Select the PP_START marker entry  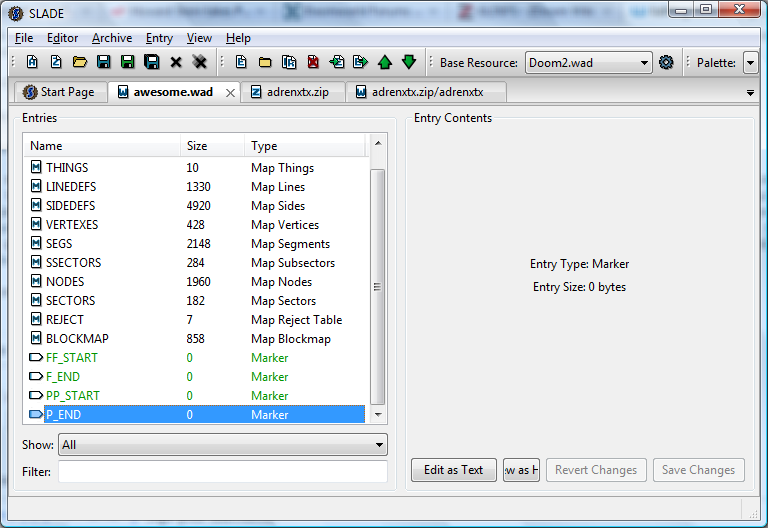(195, 396)
